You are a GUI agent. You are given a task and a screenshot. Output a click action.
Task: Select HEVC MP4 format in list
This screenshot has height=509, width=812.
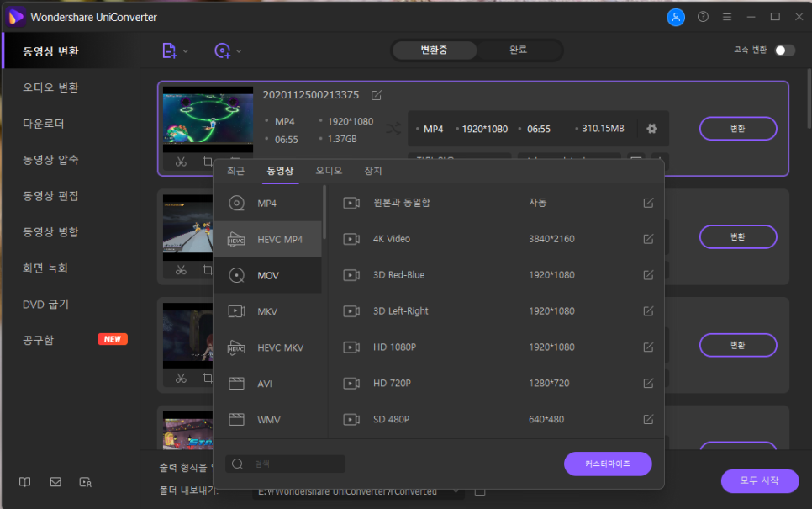point(268,240)
